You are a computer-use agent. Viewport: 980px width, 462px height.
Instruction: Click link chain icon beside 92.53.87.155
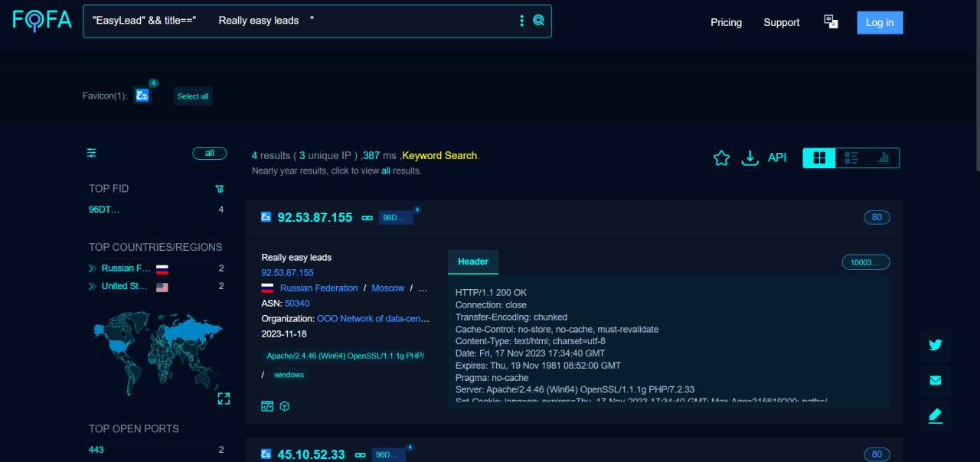tap(367, 218)
